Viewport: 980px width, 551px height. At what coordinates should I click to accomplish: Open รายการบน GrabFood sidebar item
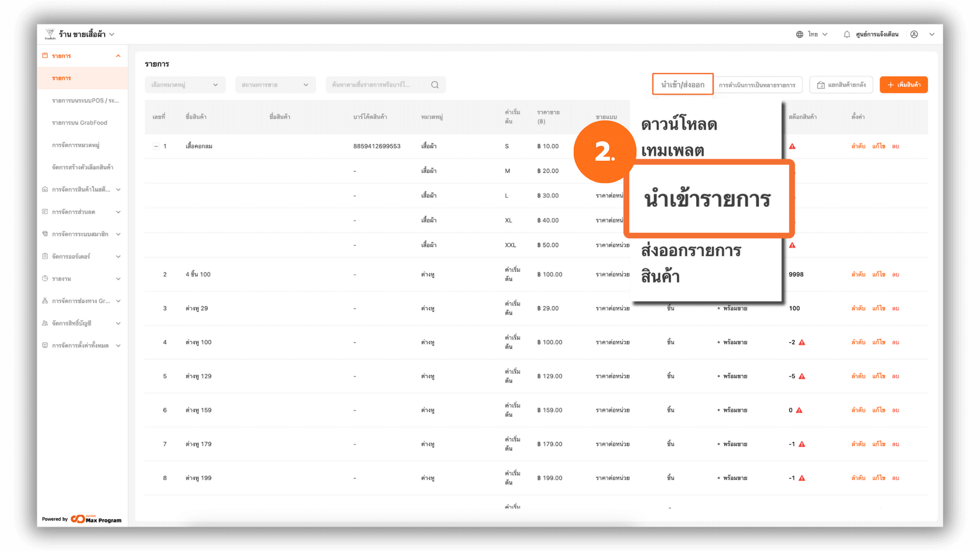tap(80, 123)
